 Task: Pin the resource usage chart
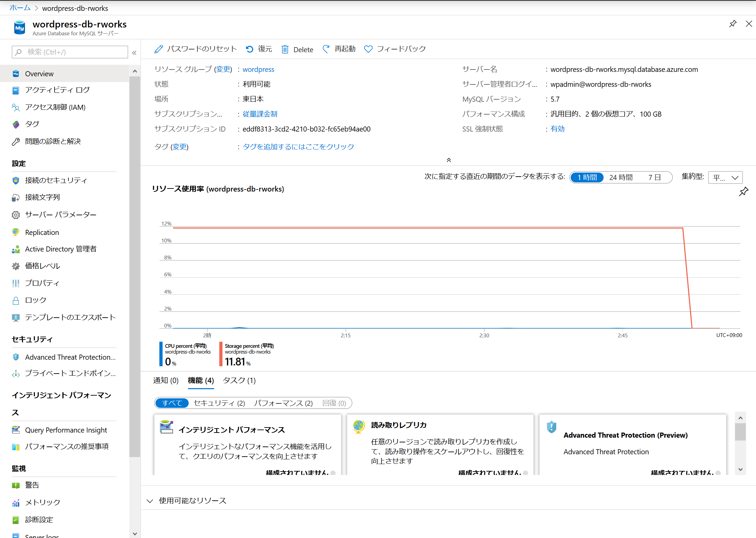pyautogui.click(x=743, y=192)
